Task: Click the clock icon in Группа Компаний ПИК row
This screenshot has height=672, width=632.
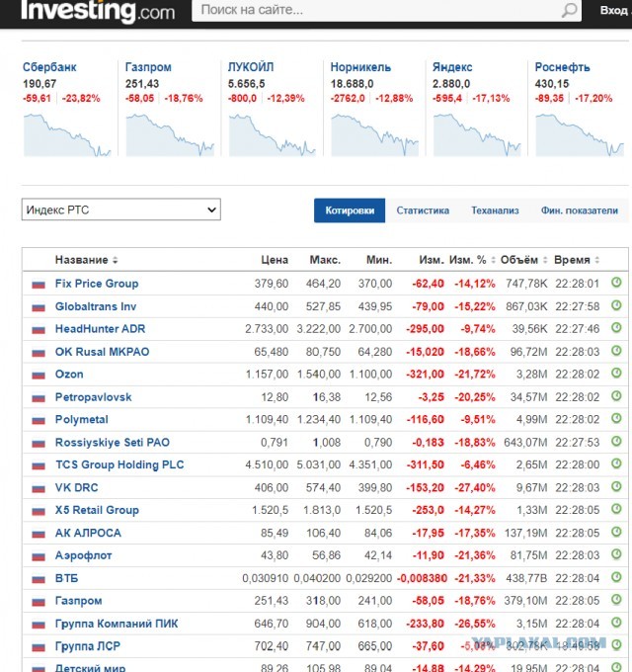Action: (x=616, y=622)
